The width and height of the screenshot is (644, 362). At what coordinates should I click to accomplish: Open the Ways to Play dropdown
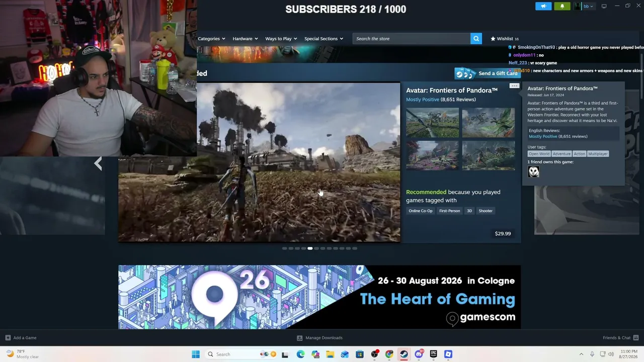[281, 39]
